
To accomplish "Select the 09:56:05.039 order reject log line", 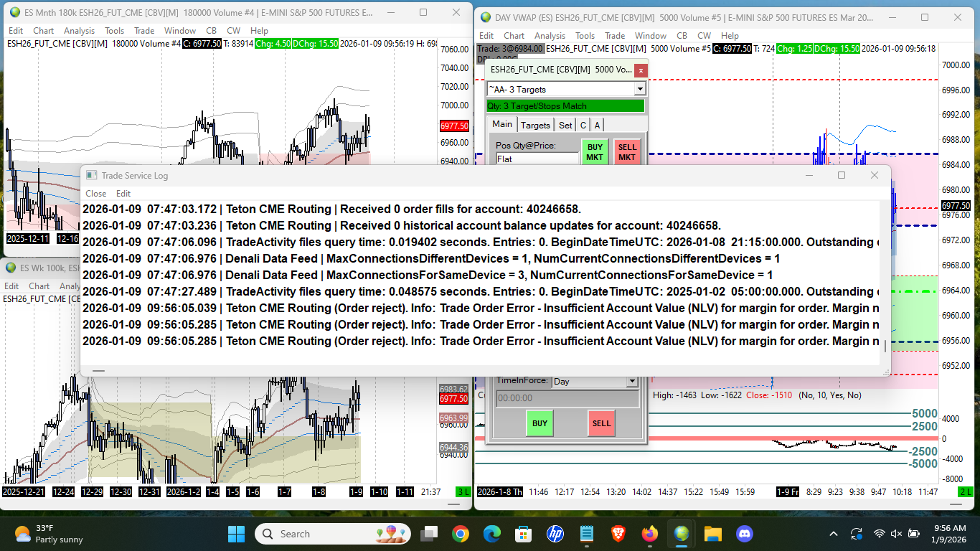I will tap(481, 308).
